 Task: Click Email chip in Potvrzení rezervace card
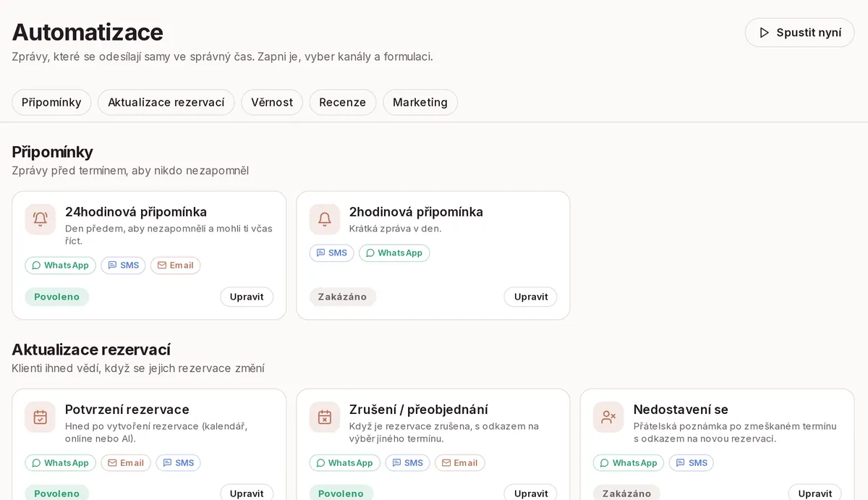[126, 463]
